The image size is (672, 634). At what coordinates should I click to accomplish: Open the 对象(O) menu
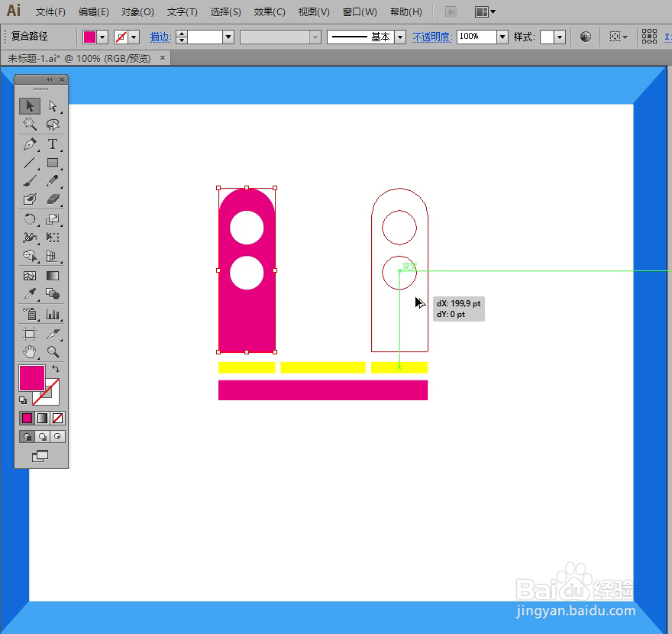pos(137,12)
